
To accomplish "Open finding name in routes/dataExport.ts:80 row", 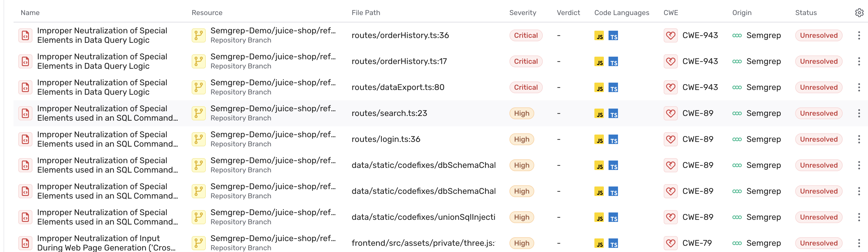I will point(102,87).
